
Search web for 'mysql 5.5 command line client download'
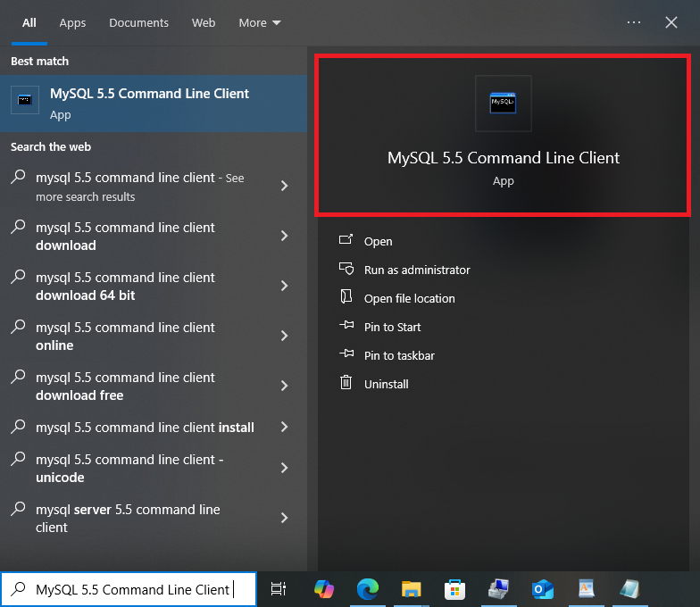tap(154, 236)
